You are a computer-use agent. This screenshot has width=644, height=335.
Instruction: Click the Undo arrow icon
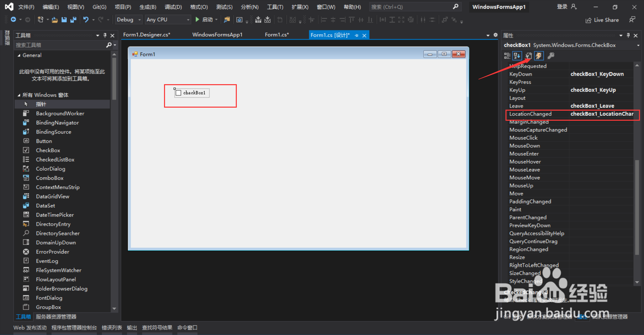(86, 20)
